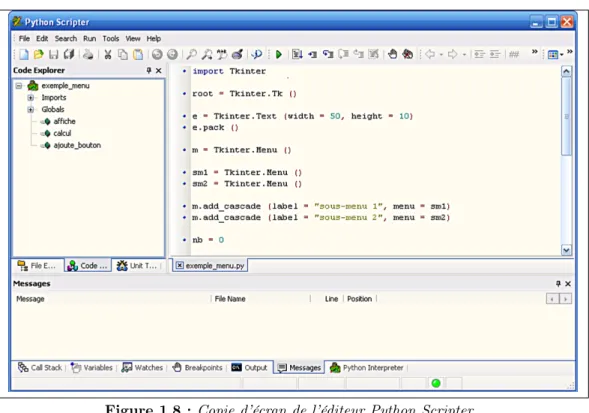The width and height of the screenshot is (589, 413).
Task: Open the Browse Back dropdown arrow
Action: coord(441,55)
